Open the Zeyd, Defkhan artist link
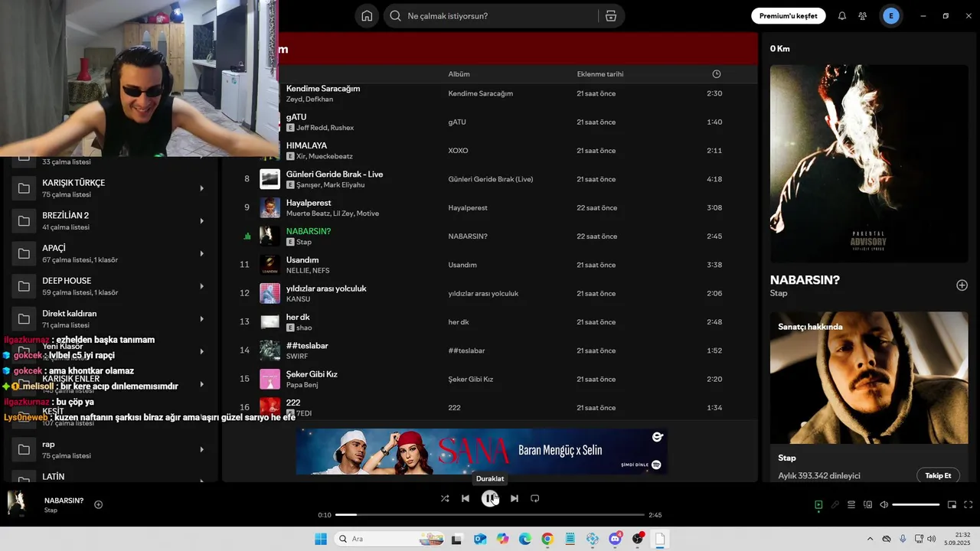This screenshot has width=980, height=551. click(309, 99)
